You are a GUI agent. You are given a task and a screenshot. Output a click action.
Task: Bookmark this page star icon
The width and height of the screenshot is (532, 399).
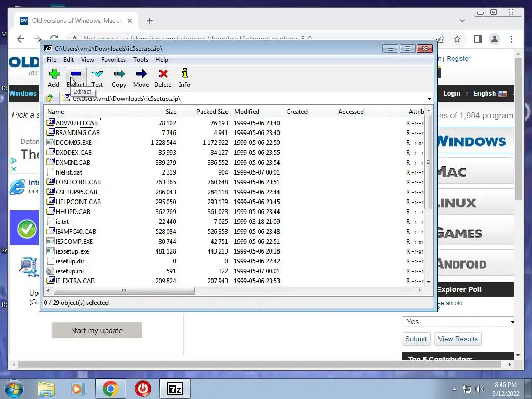coord(457,39)
